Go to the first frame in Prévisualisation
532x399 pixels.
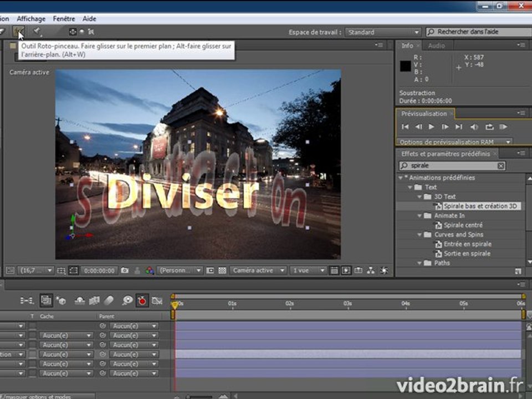[405, 127]
